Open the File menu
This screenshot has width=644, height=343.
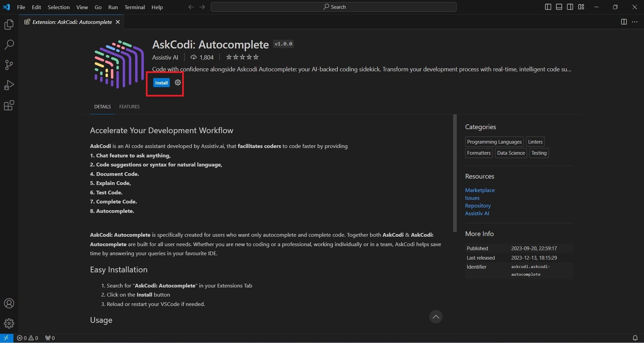(x=21, y=7)
